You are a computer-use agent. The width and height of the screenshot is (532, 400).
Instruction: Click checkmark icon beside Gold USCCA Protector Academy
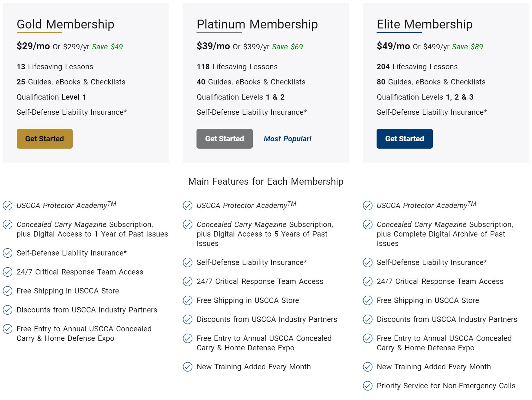8,206
